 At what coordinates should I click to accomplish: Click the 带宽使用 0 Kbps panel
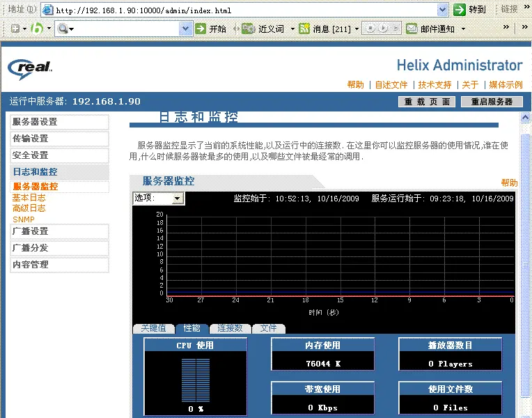(x=322, y=398)
